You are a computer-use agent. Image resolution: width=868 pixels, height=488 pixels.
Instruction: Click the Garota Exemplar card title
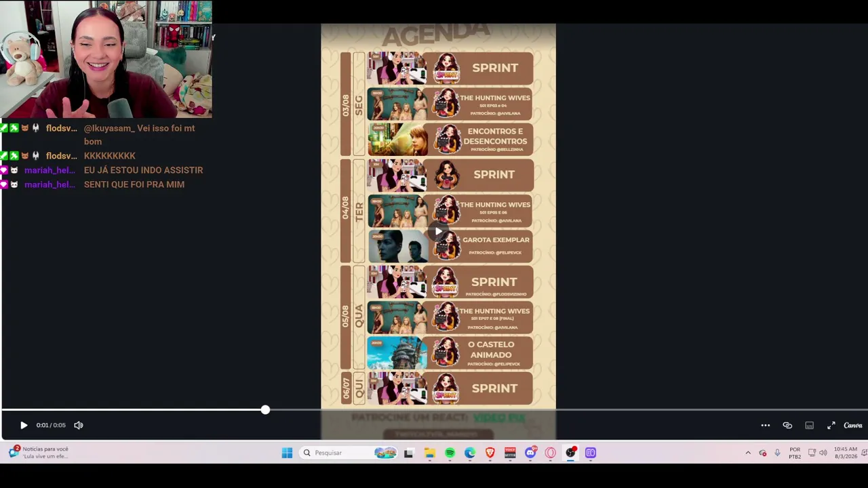496,240
